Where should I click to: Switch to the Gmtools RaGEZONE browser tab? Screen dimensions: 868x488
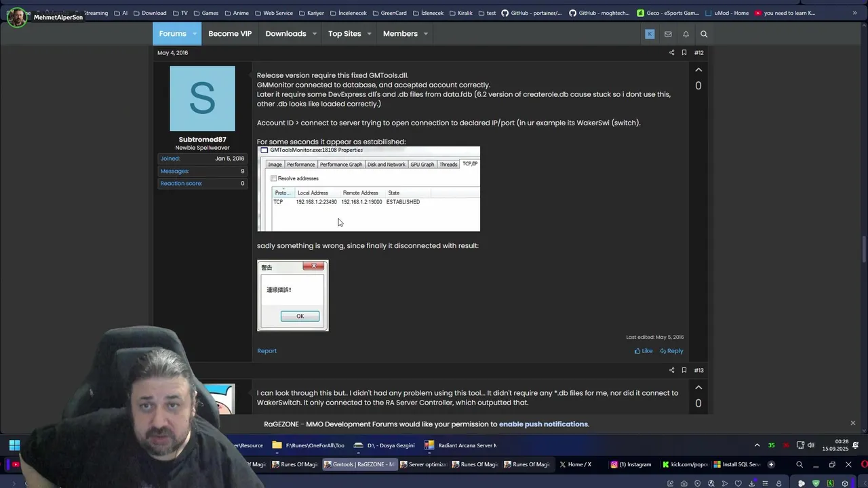(359, 464)
